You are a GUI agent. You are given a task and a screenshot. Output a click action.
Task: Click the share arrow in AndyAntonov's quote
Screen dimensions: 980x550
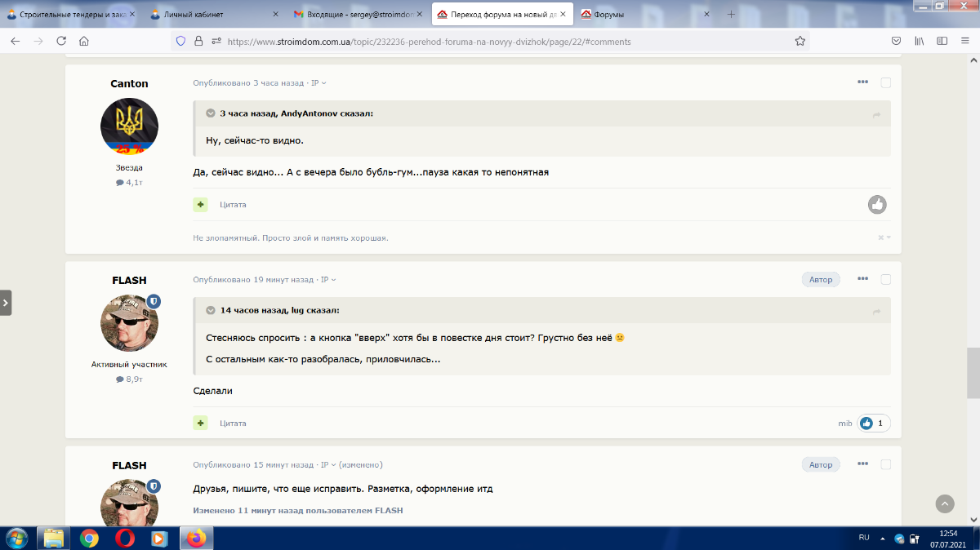[x=876, y=115]
